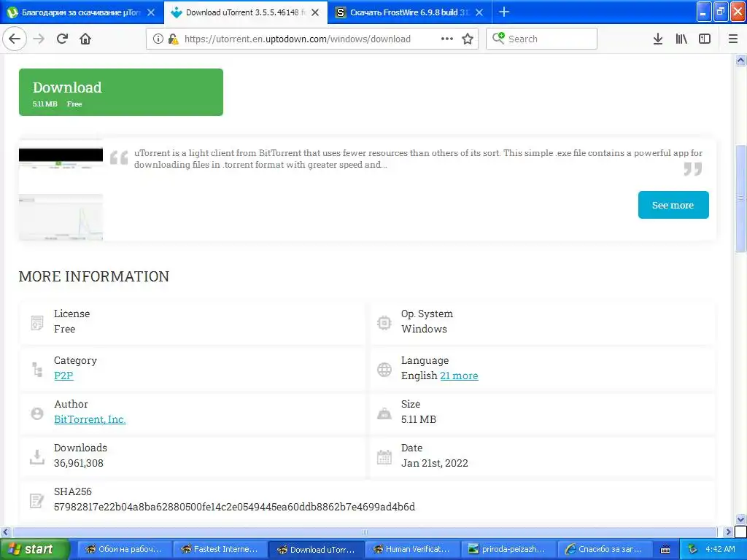Click the horizontal scroll left arrow

pos(5,532)
